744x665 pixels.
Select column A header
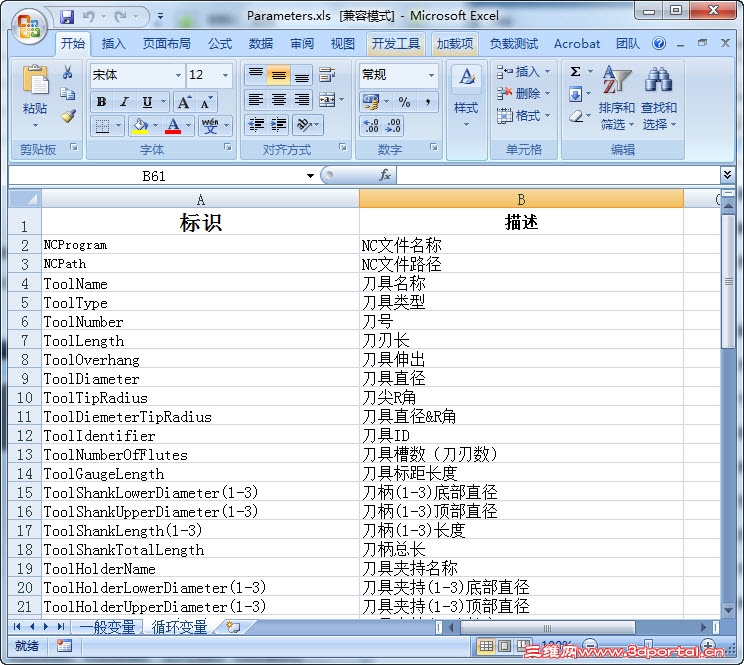point(201,199)
